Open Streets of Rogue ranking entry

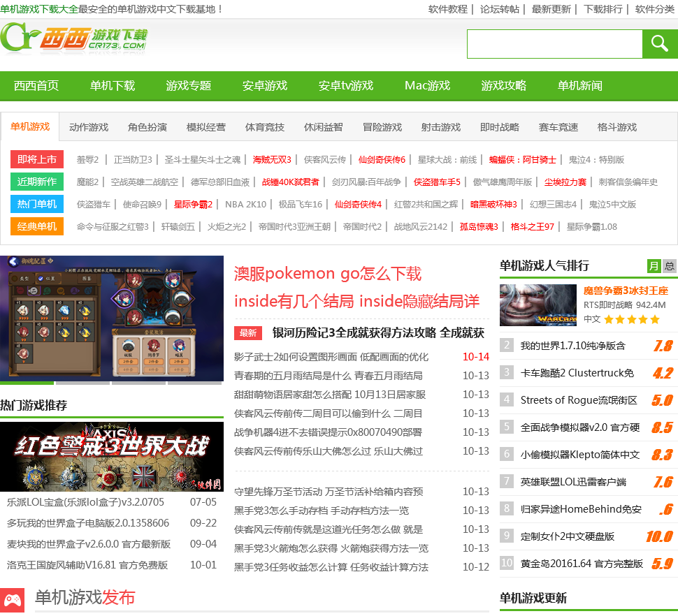coord(579,400)
